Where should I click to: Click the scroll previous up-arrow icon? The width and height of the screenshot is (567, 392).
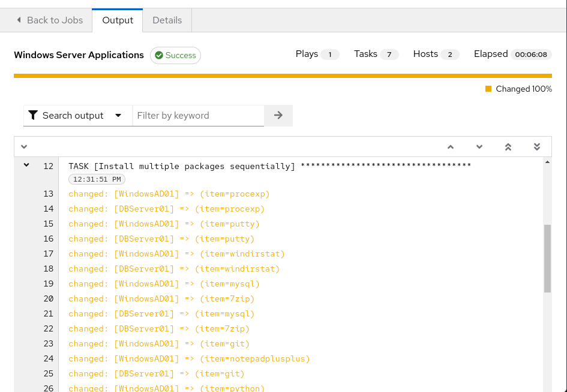click(451, 147)
